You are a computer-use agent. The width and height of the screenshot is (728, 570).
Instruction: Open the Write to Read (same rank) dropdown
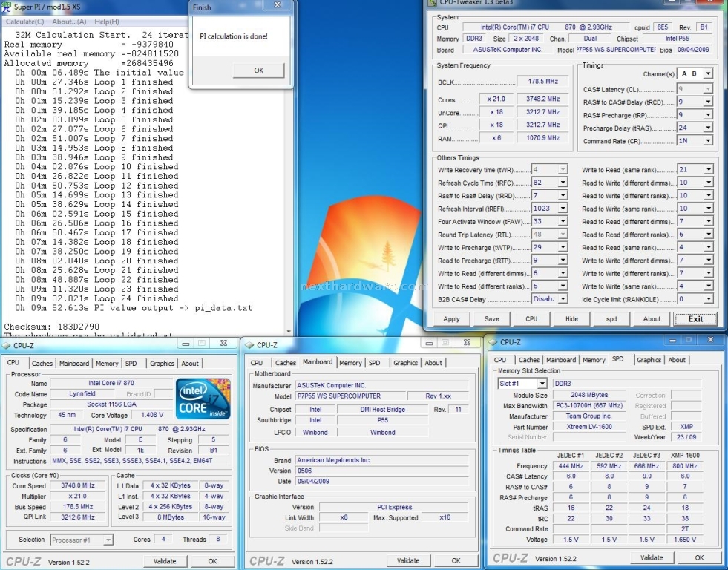coord(708,170)
